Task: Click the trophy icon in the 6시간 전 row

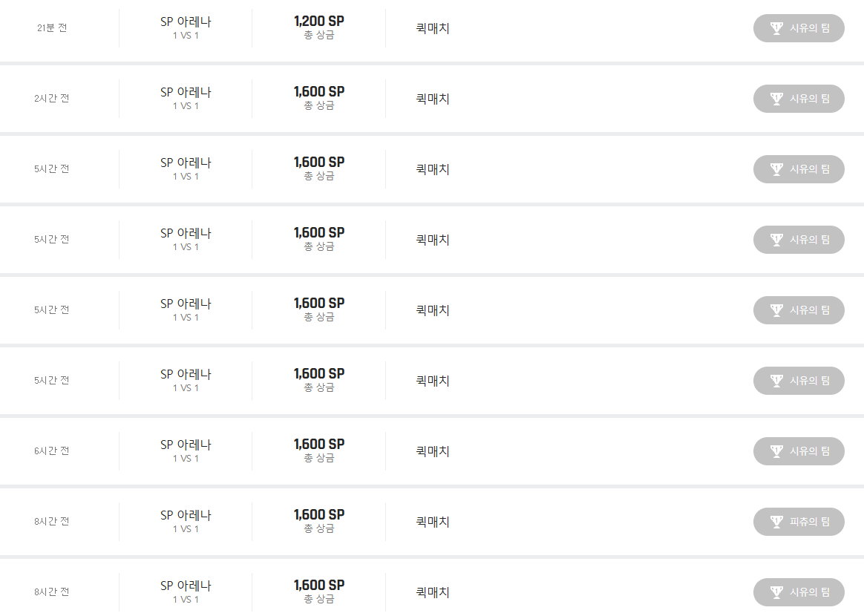Action: point(776,451)
